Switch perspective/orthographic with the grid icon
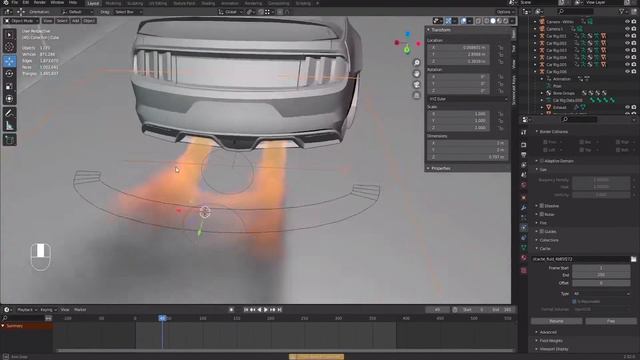 pos(416,96)
